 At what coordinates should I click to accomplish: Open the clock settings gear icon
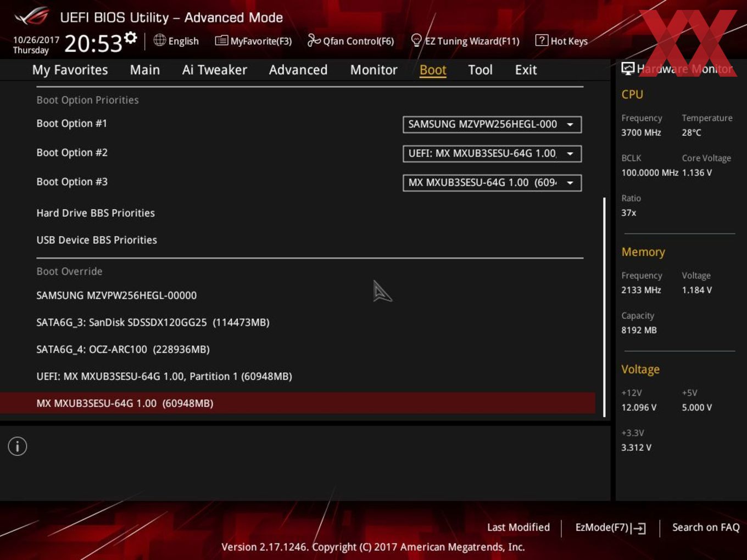coord(130,38)
